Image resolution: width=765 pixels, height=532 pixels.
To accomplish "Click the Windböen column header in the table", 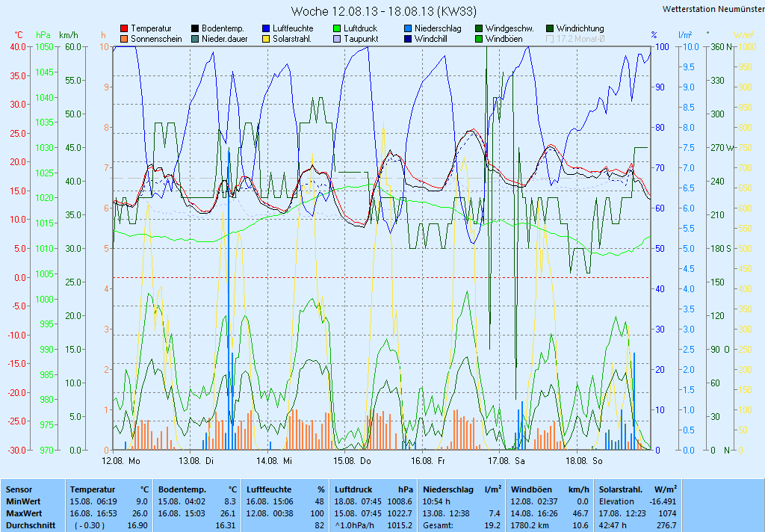I will point(531,489).
